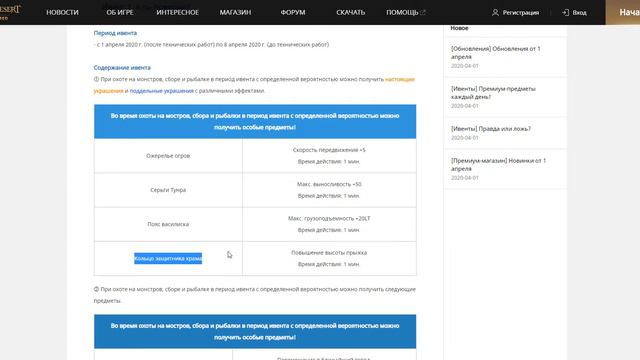
Task: Open the Правда или ложь news item
Action: click(505, 133)
